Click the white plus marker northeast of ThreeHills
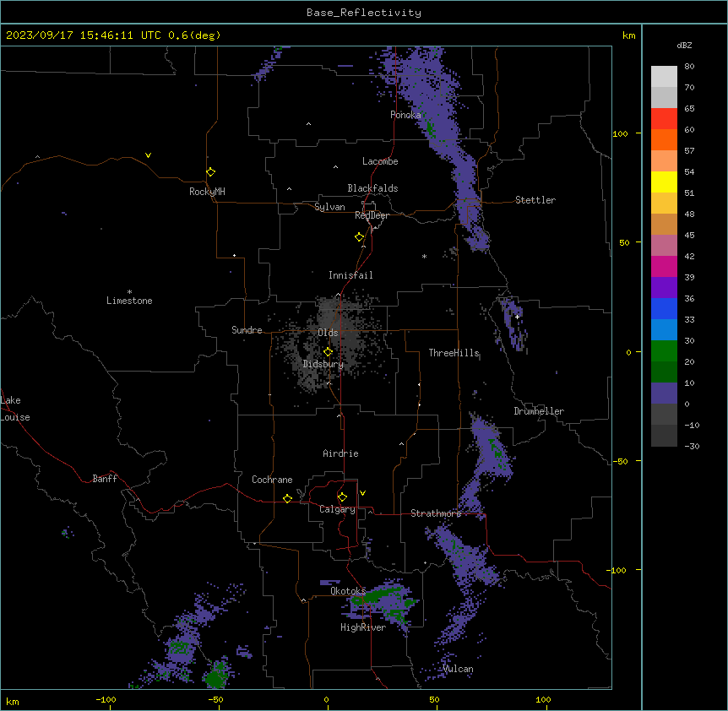Image resolution: width=728 pixels, height=711 pixels. 517,317
